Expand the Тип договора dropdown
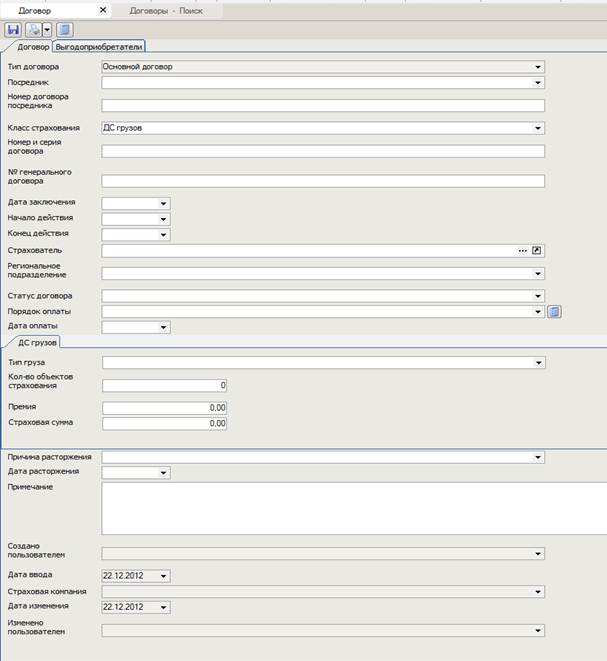607x661 pixels. pyautogui.click(x=538, y=67)
